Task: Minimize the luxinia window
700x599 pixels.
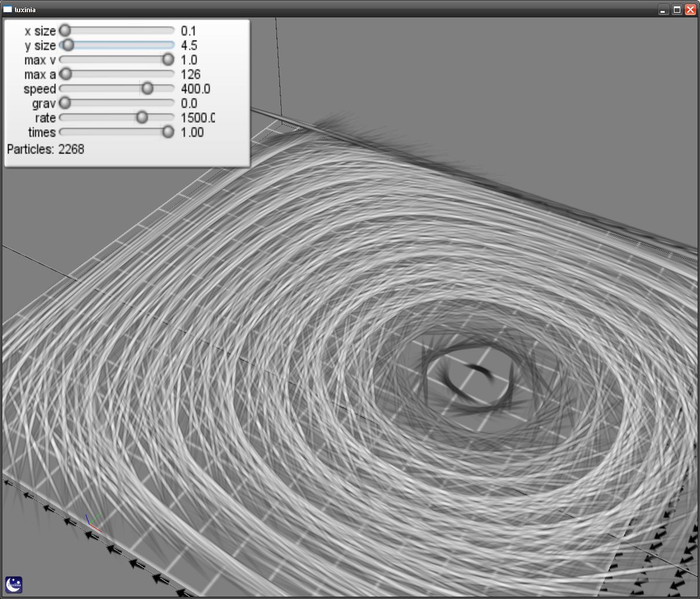Action: (663, 10)
